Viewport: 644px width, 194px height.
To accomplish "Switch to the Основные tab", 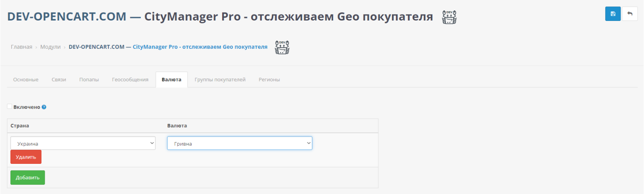I will coord(26,80).
